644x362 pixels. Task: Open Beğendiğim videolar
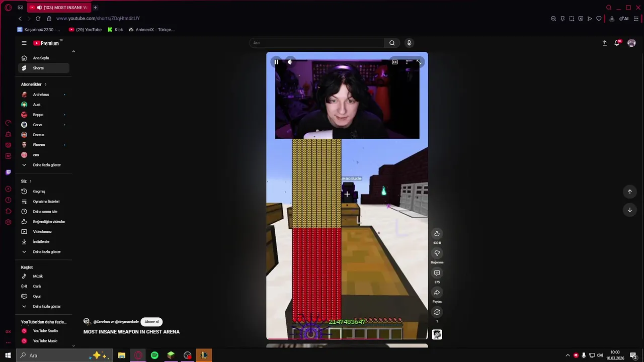(44, 222)
